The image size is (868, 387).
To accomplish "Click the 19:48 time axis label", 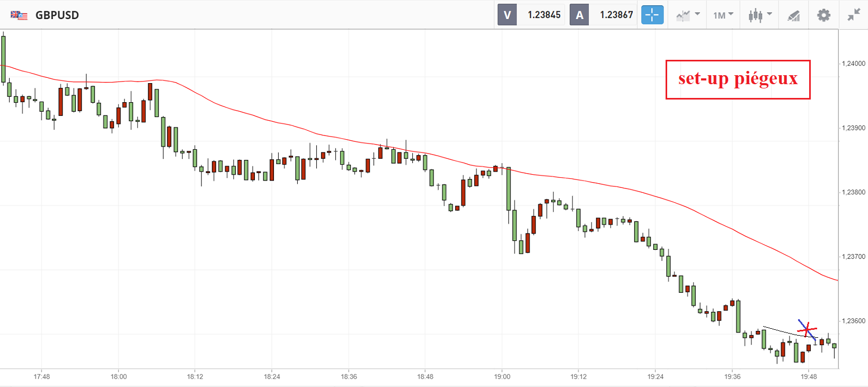I will tap(809, 377).
